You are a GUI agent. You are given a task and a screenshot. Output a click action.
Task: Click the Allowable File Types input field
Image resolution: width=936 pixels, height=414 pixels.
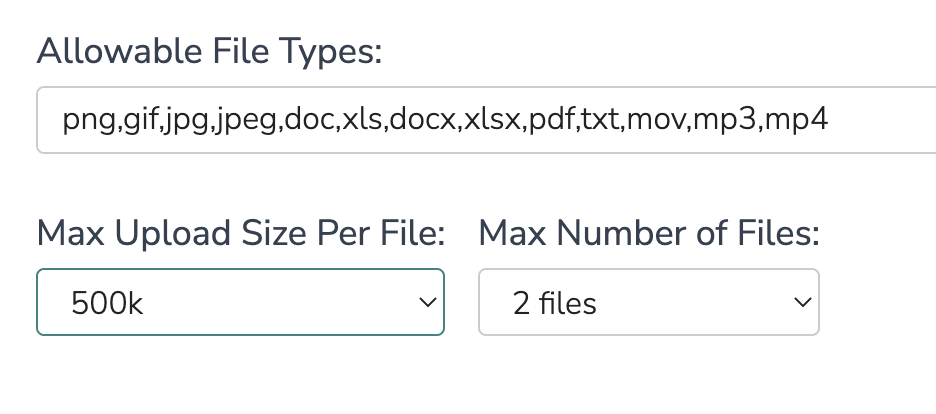pos(487,120)
